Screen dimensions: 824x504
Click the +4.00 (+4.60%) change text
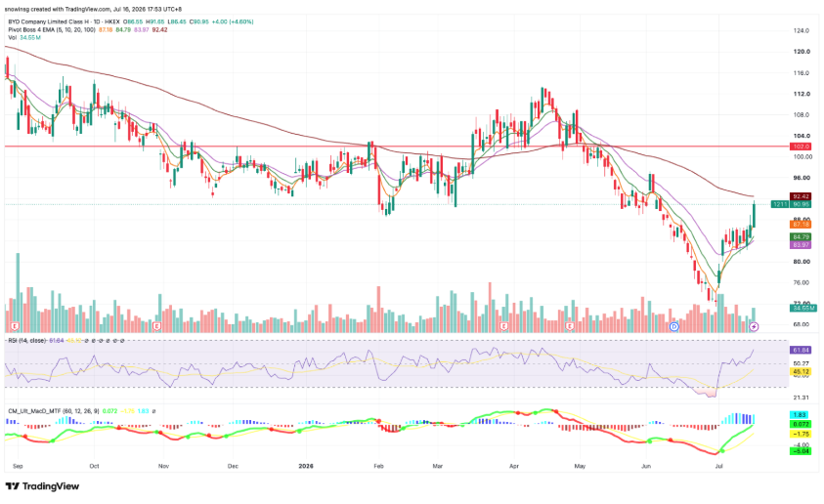233,22
